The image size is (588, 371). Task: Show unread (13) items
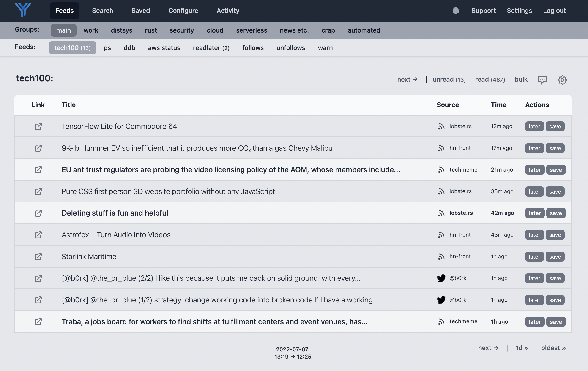pyautogui.click(x=449, y=79)
